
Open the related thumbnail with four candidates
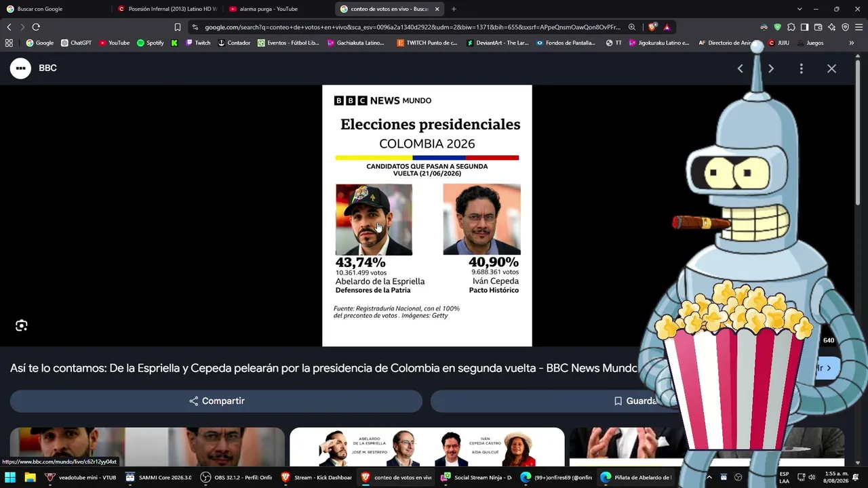tap(427, 447)
